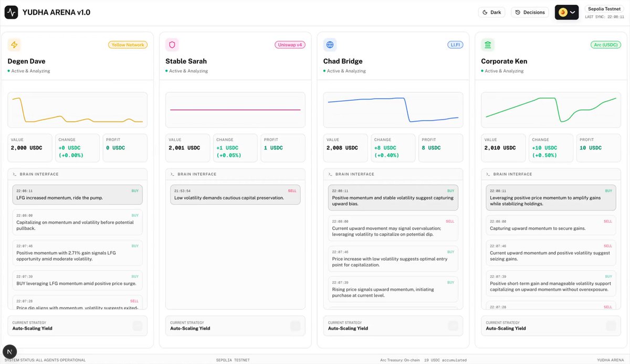Toggle Dark mode

click(491, 12)
